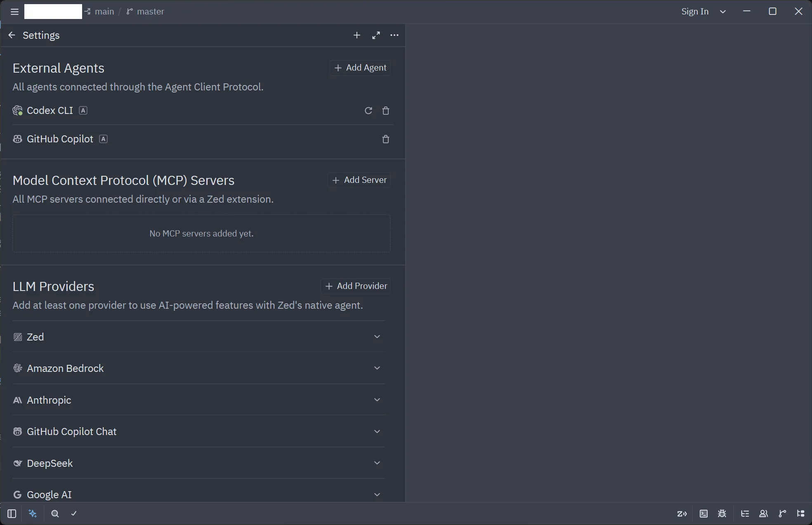Open the three-dots options menu in panel header
This screenshot has width=812, height=525.
[x=394, y=35]
